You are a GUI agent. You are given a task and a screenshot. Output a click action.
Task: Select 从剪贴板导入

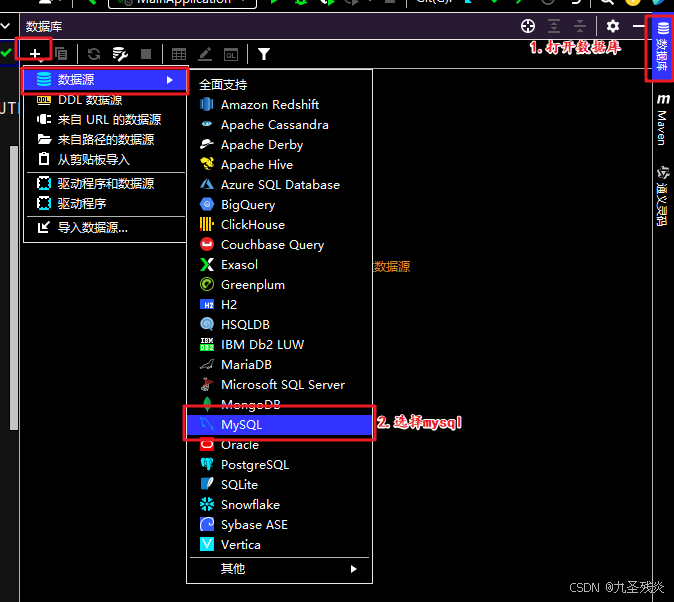105,160
